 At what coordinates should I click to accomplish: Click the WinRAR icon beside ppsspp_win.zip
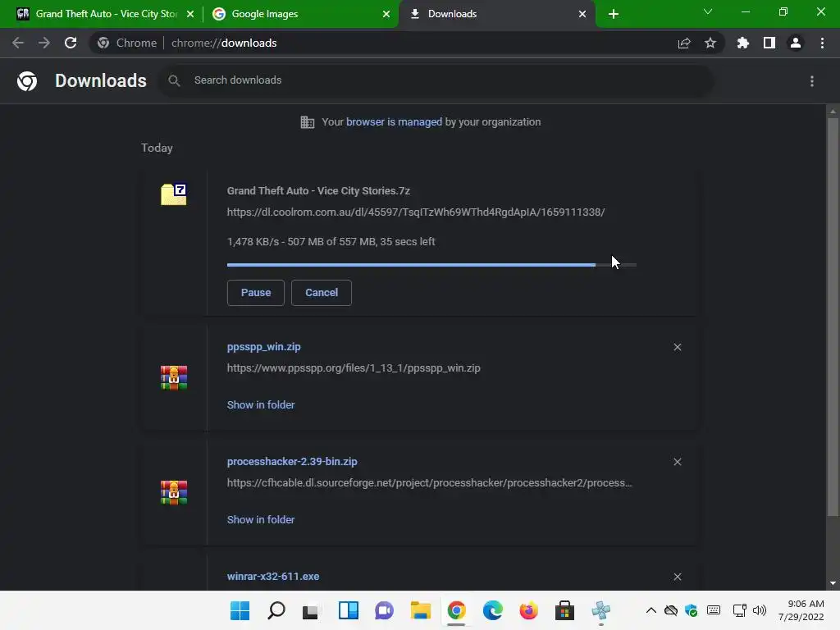(x=174, y=377)
